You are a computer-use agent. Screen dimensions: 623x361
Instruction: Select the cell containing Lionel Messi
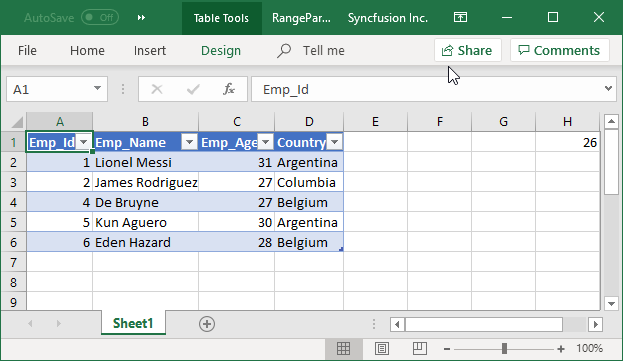pos(145,162)
